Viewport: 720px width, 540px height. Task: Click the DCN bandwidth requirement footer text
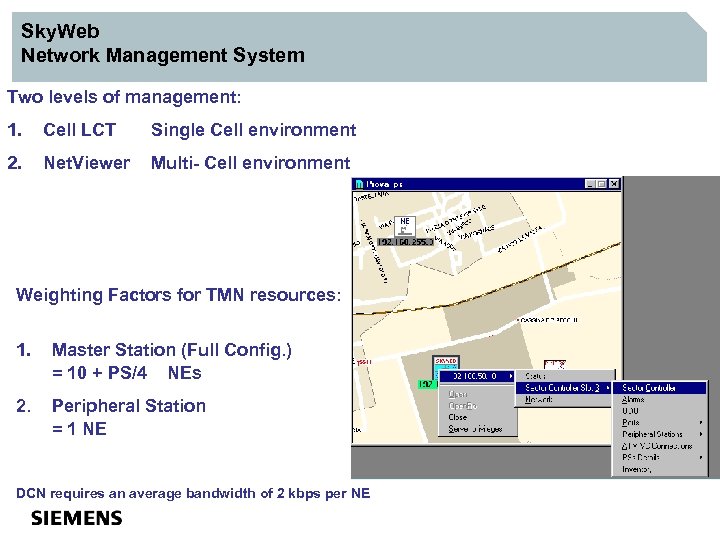click(193, 493)
